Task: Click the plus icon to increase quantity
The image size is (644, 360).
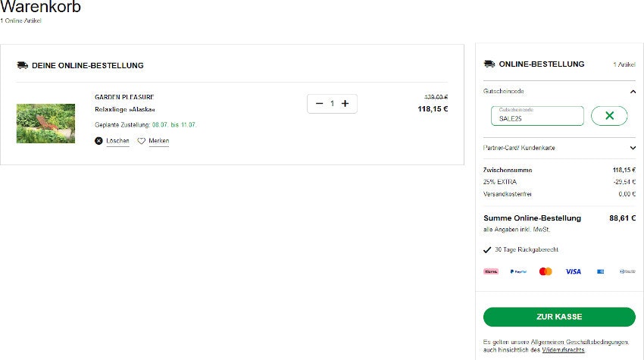Action: pyautogui.click(x=345, y=104)
